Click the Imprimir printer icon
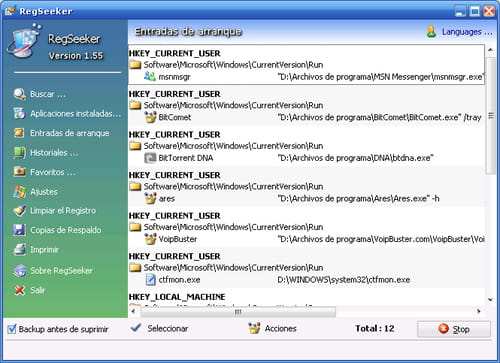 pyautogui.click(x=19, y=250)
